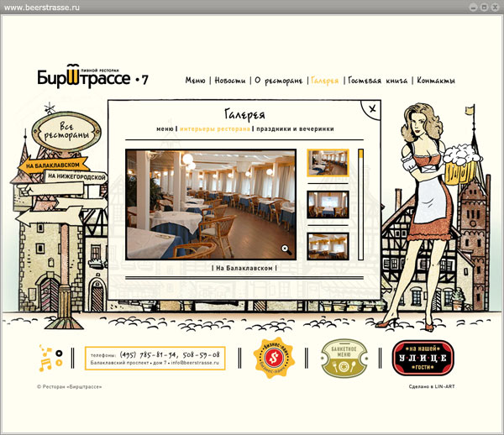Viewport: 504px width, 435px height.
Task: Click the gallery vertical scrollbar handle
Action: (361, 154)
